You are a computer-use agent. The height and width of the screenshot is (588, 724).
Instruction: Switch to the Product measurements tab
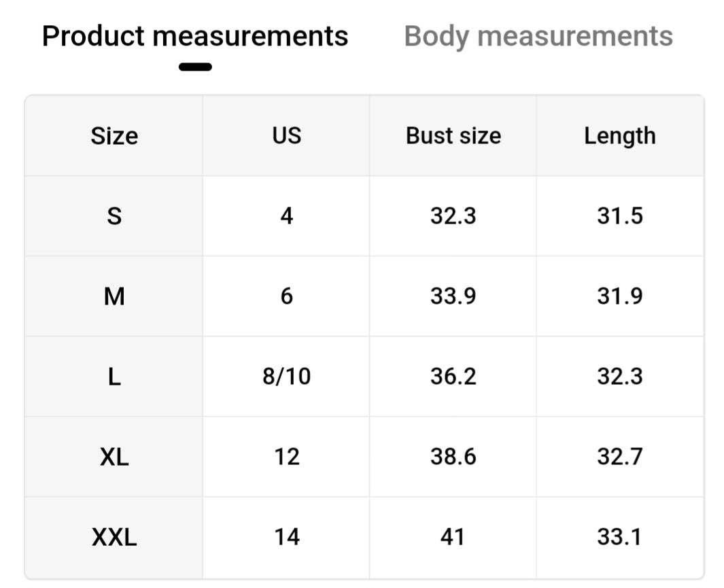click(x=195, y=37)
